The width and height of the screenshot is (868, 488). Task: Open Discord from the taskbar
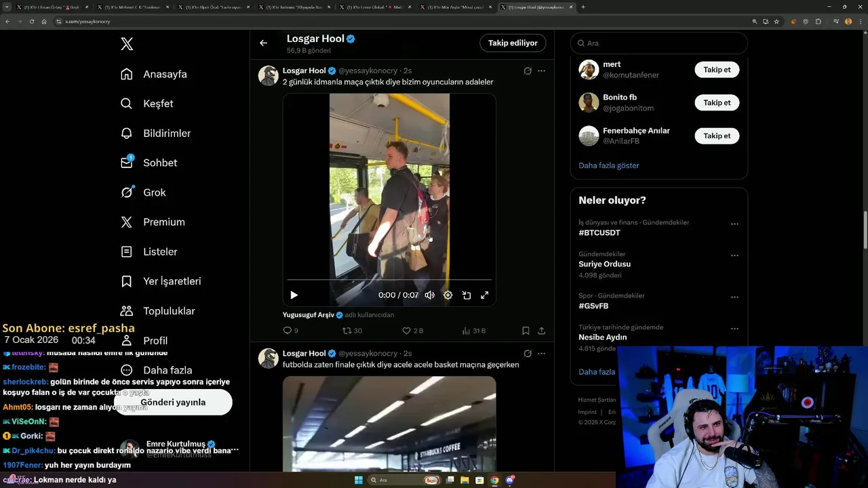click(510, 480)
